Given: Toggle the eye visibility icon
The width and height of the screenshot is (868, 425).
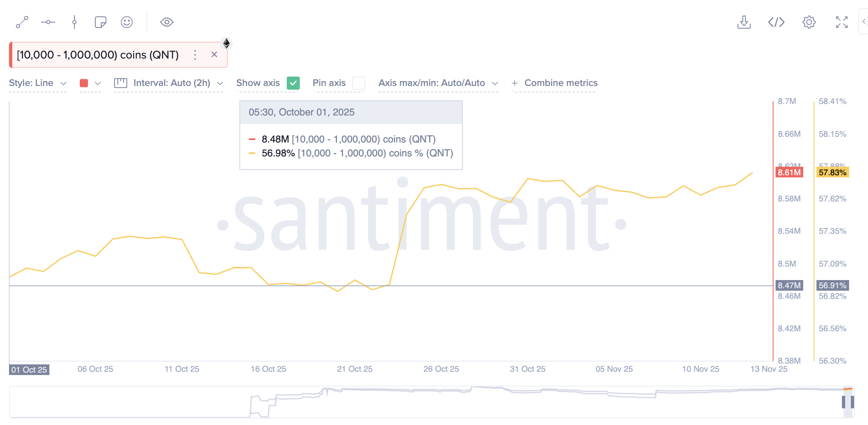Looking at the screenshot, I should 166,23.
